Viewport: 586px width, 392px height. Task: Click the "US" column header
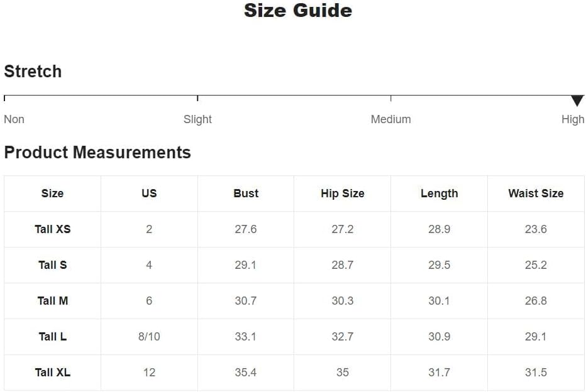[x=149, y=193]
